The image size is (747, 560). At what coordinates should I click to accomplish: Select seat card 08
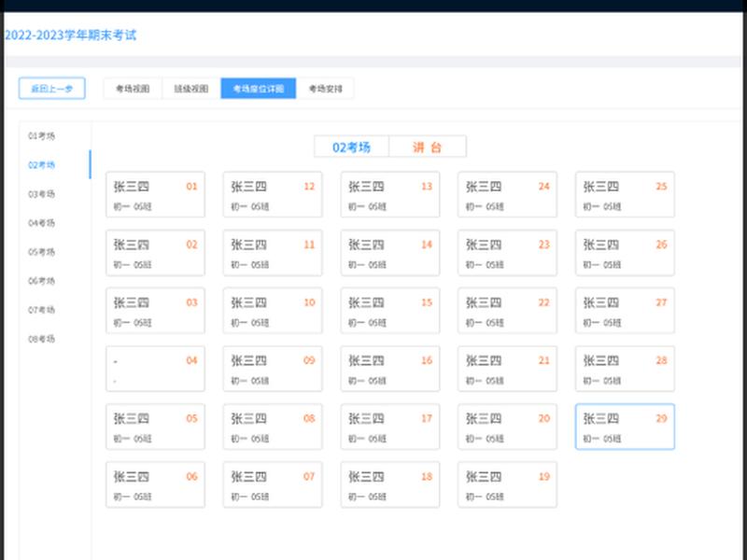tap(273, 427)
